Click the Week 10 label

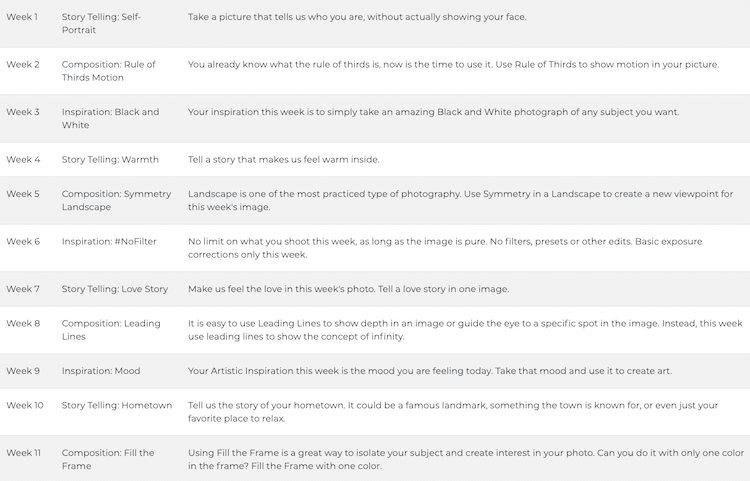point(25,405)
